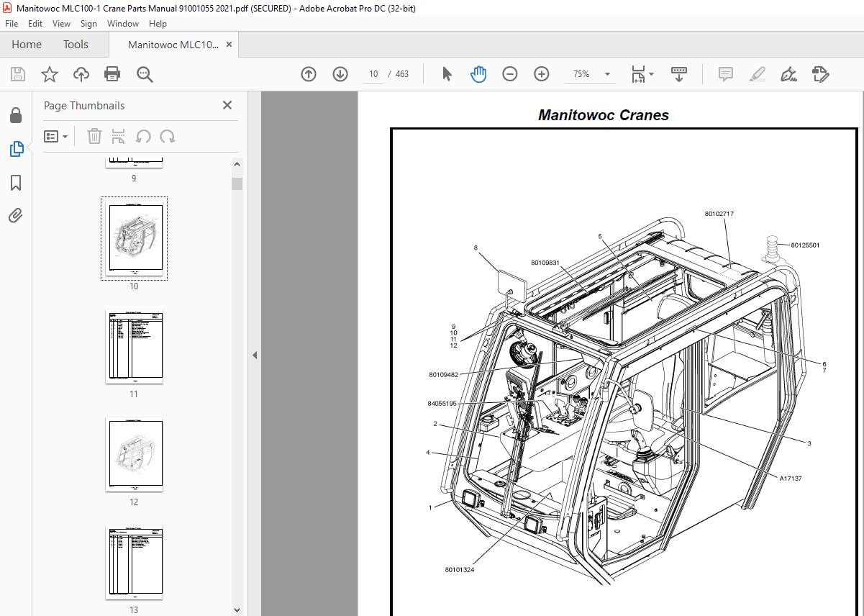Open the Edit menu
The image size is (864, 616).
(35, 24)
